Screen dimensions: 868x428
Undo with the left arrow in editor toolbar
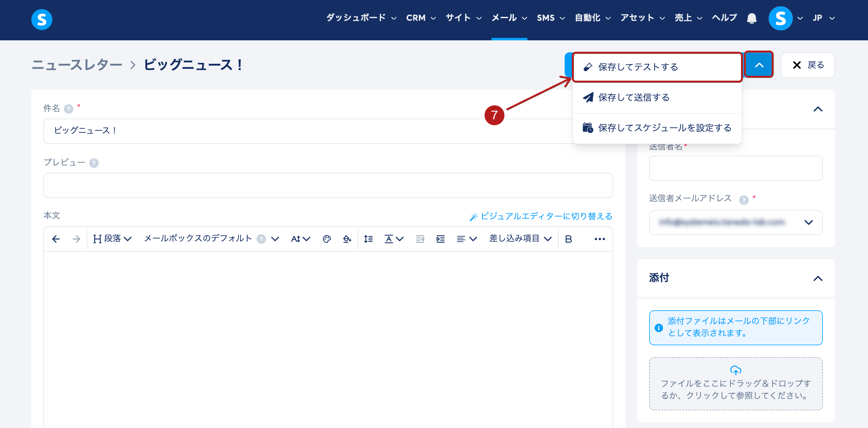56,239
